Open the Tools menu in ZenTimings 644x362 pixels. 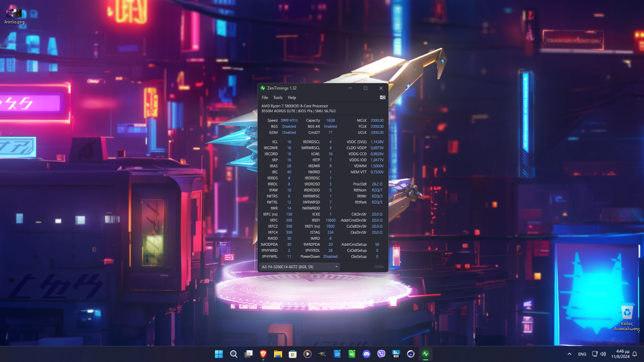[278, 97]
